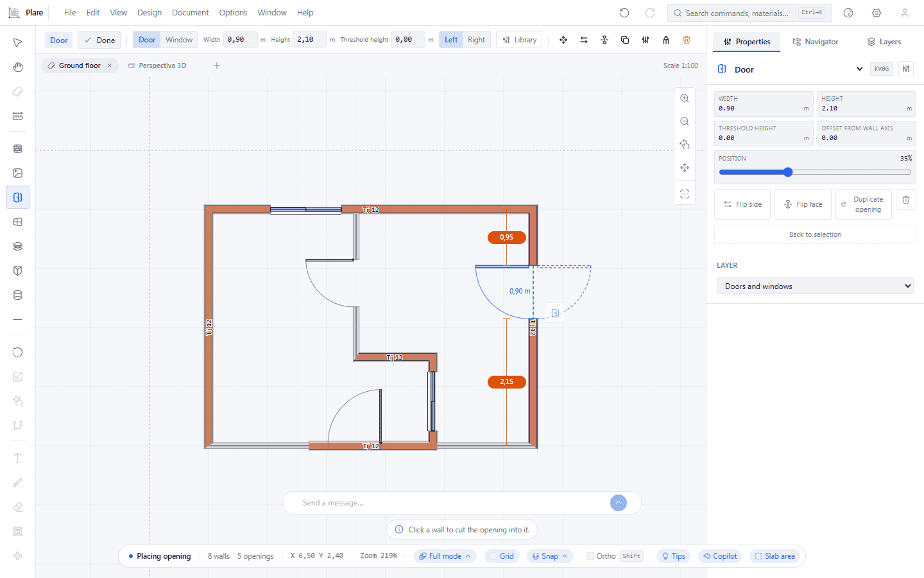Open the user account icon
Image resolution: width=924 pixels, height=578 pixels.
pos(905,13)
